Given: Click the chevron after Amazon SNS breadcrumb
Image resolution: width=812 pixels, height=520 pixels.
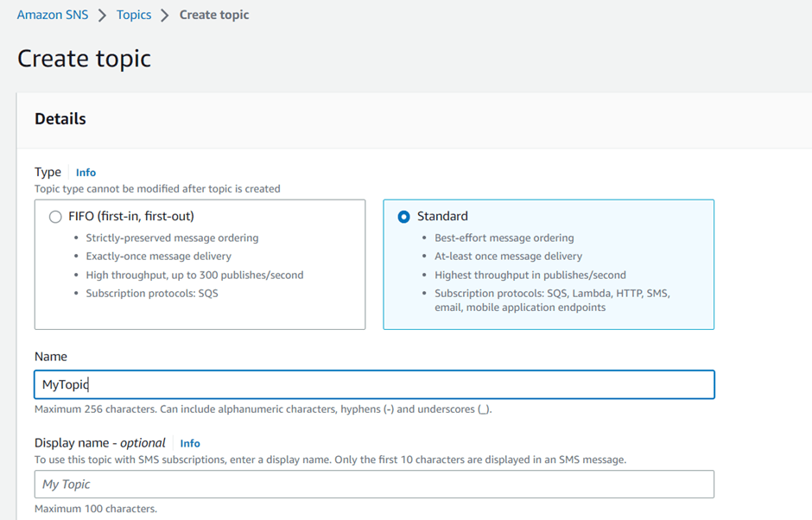Looking at the screenshot, I should tap(103, 16).
